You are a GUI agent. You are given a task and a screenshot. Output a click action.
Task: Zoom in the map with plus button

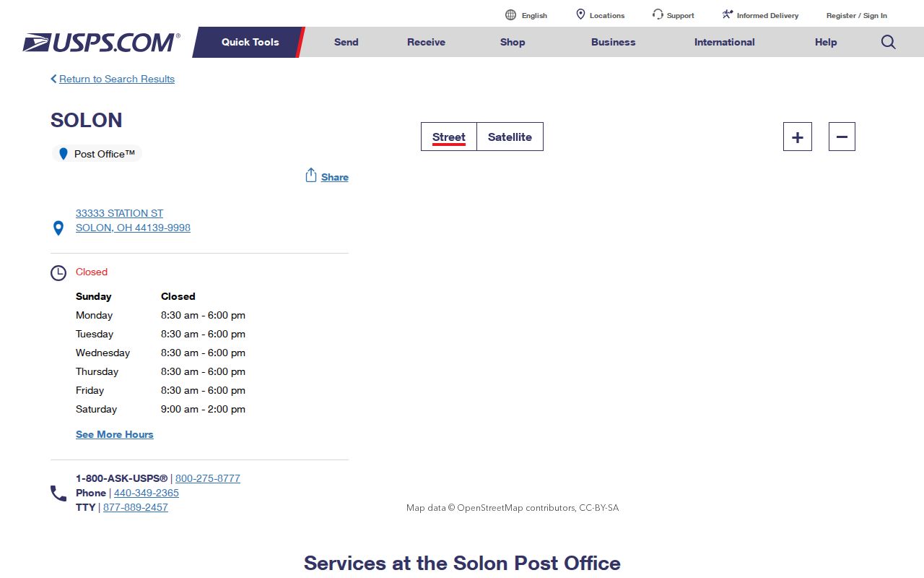(798, 137)
